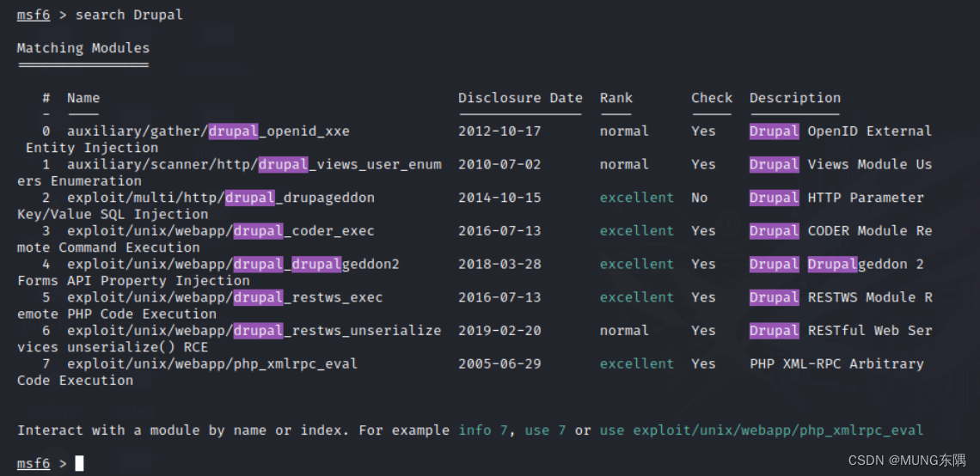The height and width of the screenshot is (476, 980).
Task: Click description 'Drupal OpenID External'
Action: (841, 131)
